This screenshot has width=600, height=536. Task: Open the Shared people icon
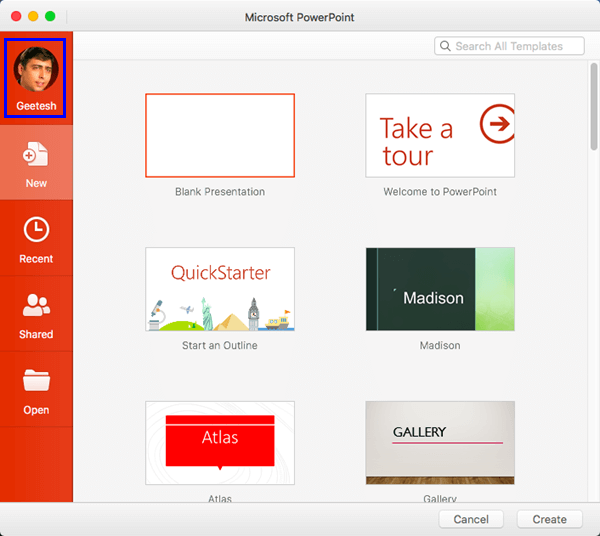pos(36,306)
